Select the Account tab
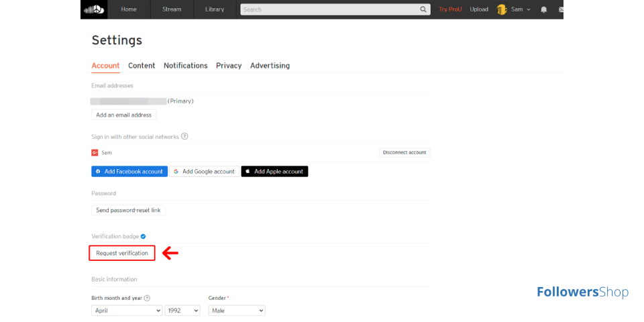 [105, 66]
